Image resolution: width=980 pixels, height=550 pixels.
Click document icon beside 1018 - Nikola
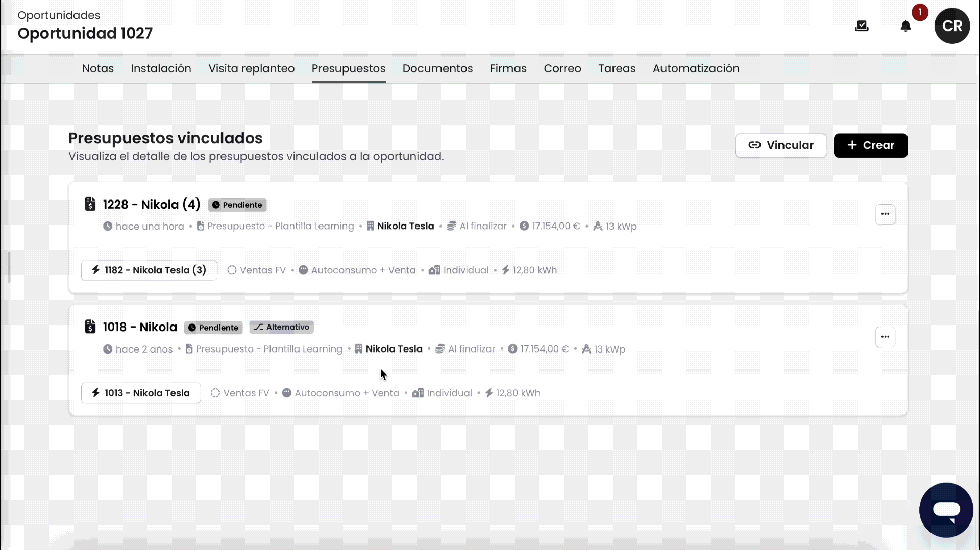point(90,327)
